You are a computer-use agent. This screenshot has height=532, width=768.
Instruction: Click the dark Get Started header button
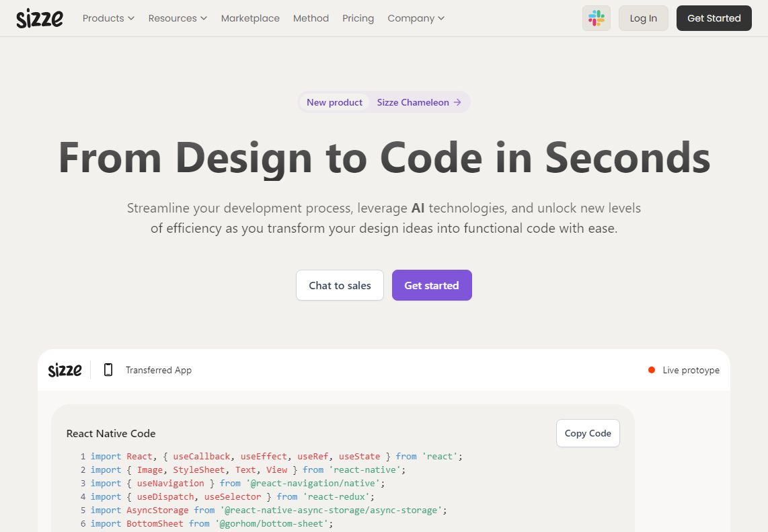714,18
